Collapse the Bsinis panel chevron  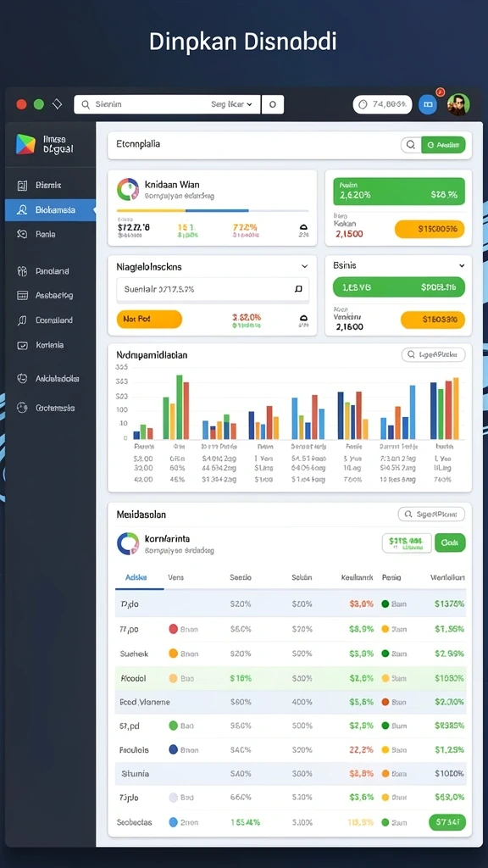[x=462, y=265]
